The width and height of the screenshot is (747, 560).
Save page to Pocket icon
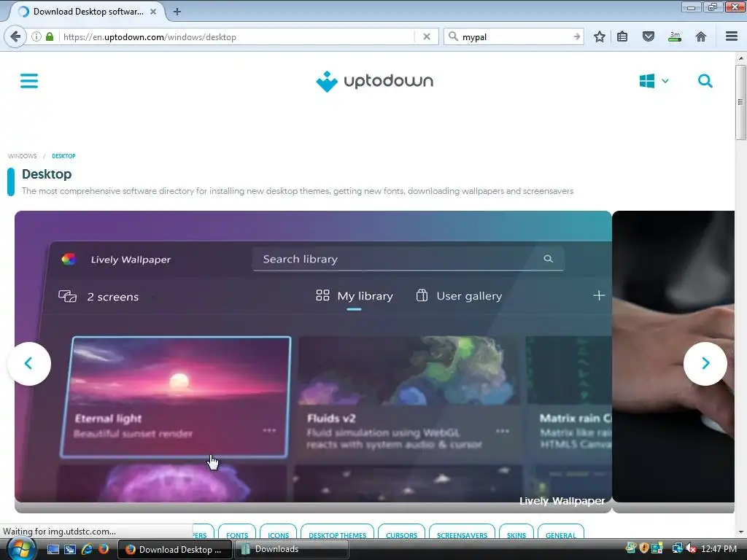coord(648,36)
